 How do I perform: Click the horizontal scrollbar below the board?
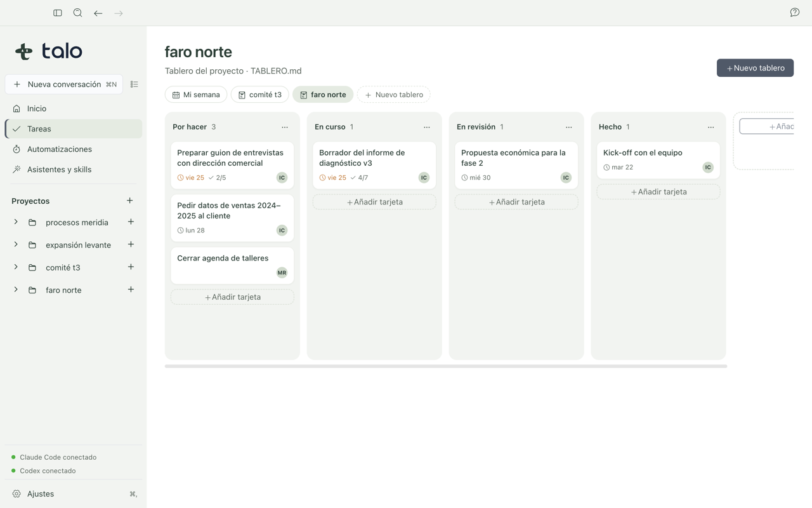coord(446,366)
